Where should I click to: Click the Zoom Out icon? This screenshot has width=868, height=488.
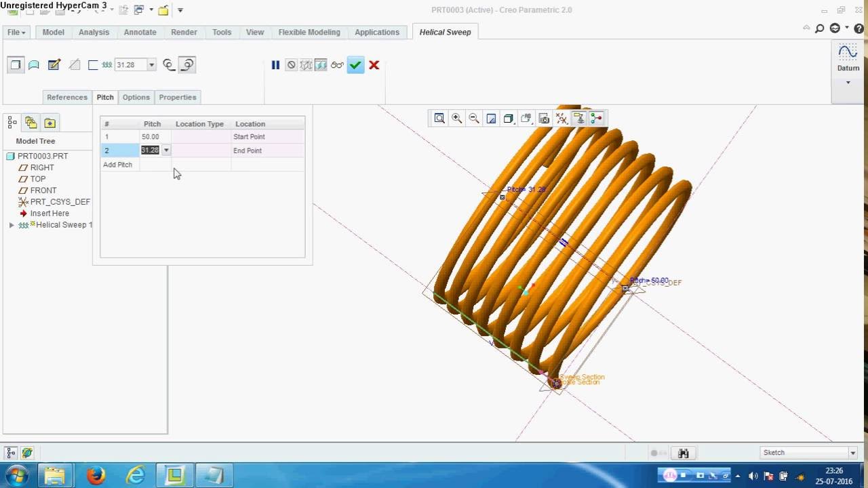474,119
